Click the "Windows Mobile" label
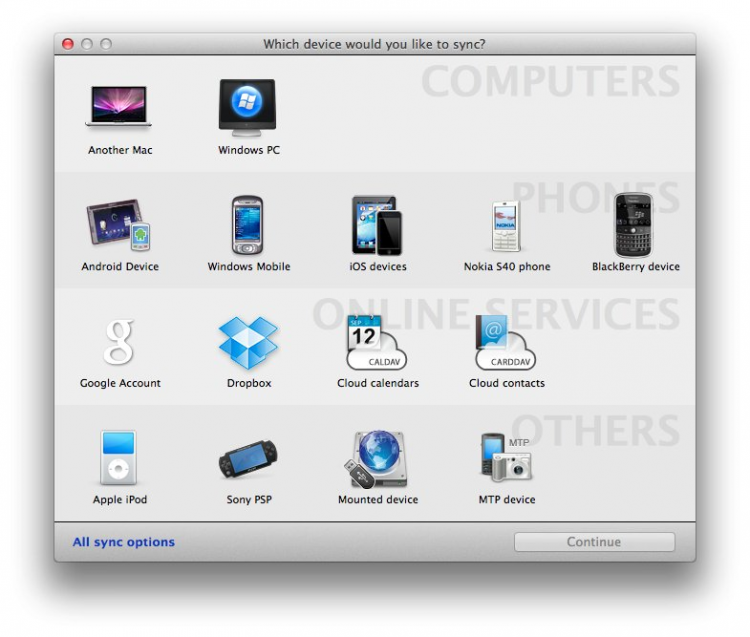Screen dimensions: 750x637 pos(249,266)
